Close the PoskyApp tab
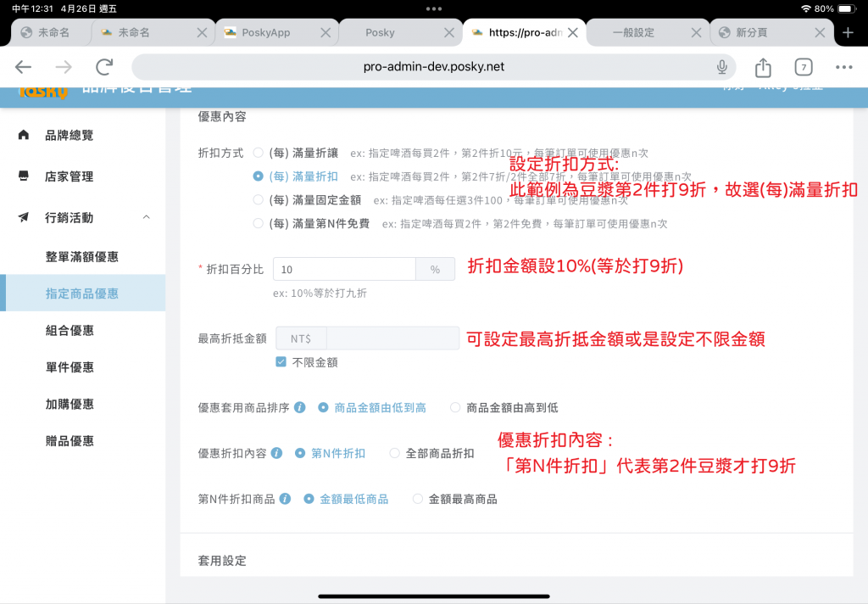 click(x=325, y=33)
